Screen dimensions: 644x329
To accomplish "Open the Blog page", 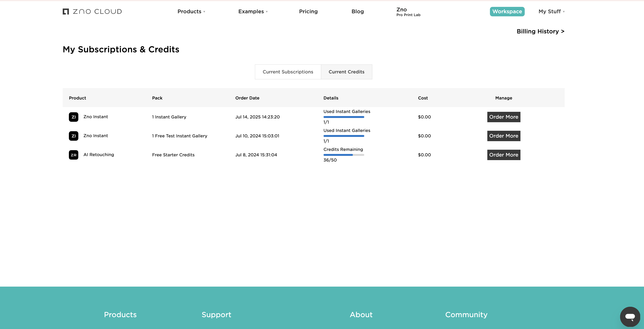I will 357,12.
